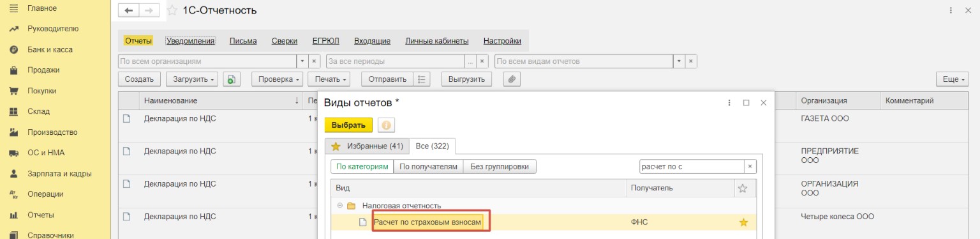Click the yellow Выбрать button
Image resolution: width=980 pixels, height=239 pixels.
point(348,125)
